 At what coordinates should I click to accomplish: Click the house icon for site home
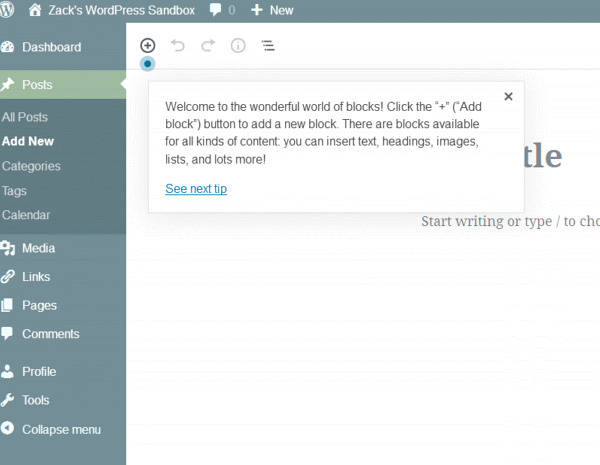[x=36, y=10]
